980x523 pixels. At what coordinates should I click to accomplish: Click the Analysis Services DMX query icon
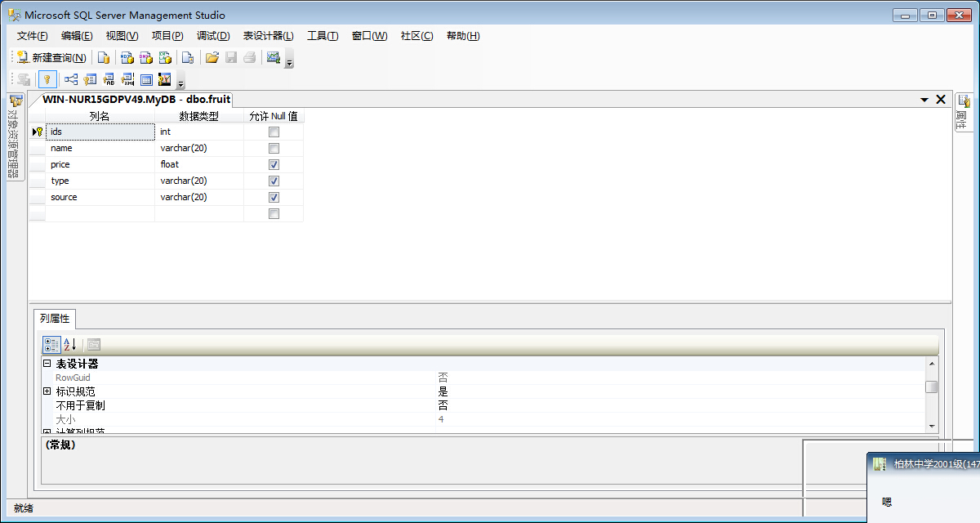145,57
